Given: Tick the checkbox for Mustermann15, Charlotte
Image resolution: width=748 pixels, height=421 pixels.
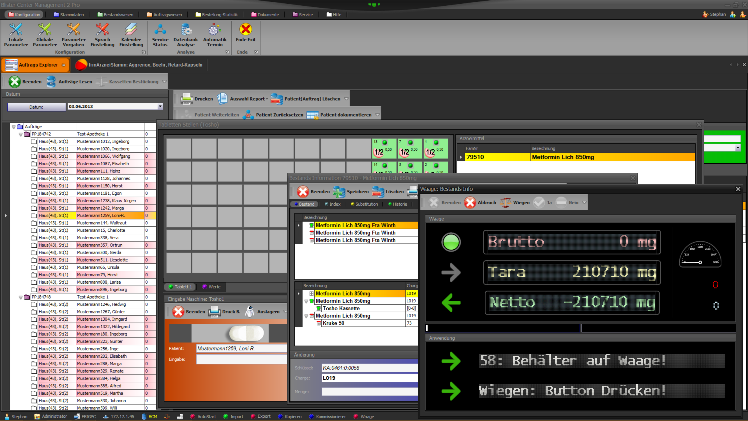Looking at the screenshot, I should [34, 230].
